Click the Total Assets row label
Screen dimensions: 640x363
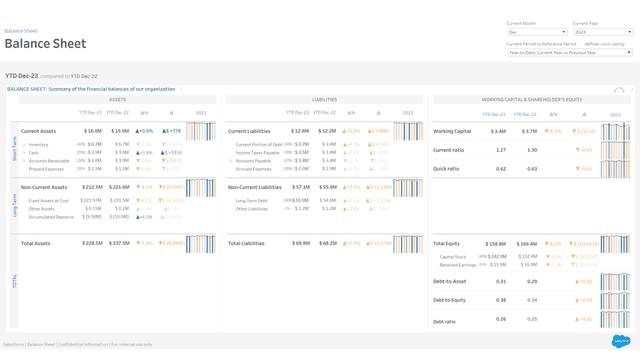[36, 243]
